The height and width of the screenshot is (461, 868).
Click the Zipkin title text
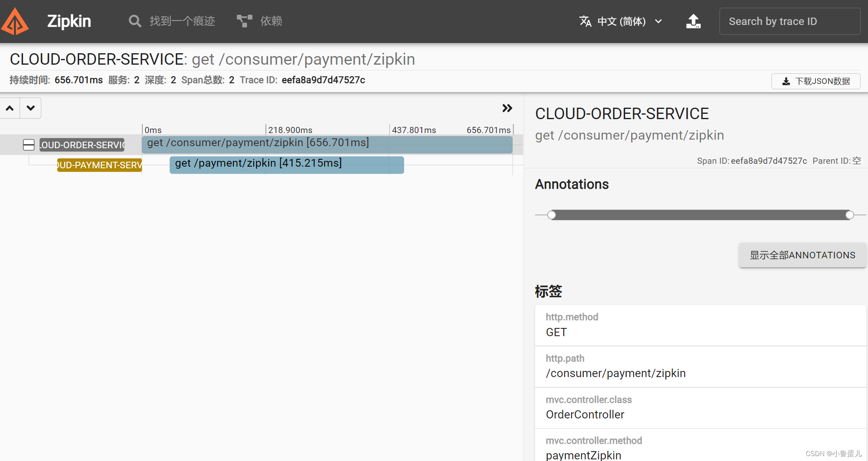69,21
